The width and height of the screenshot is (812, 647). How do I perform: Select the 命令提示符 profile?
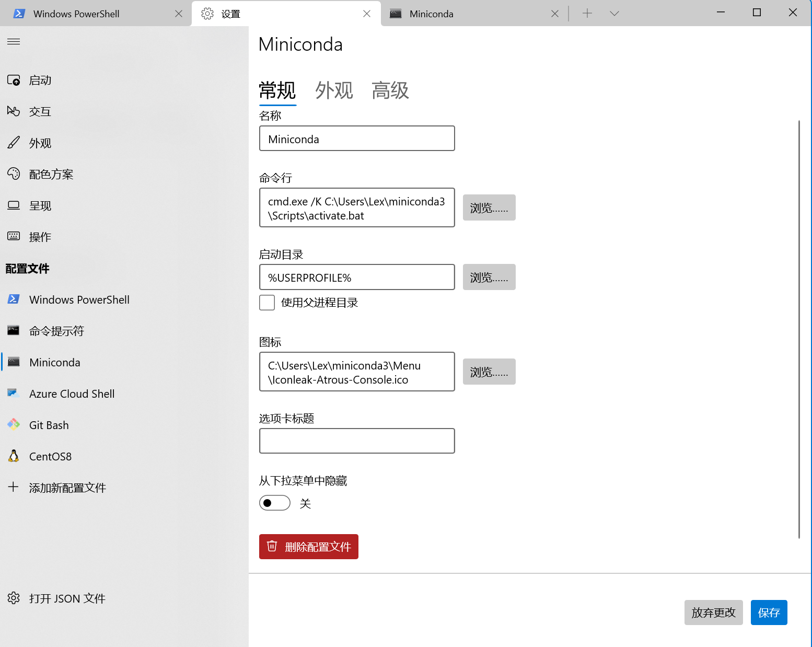(57, 331)
